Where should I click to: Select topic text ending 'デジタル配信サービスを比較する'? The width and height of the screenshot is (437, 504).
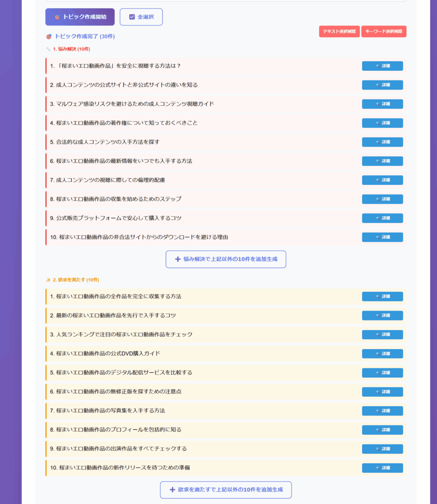tap(121, 373)
